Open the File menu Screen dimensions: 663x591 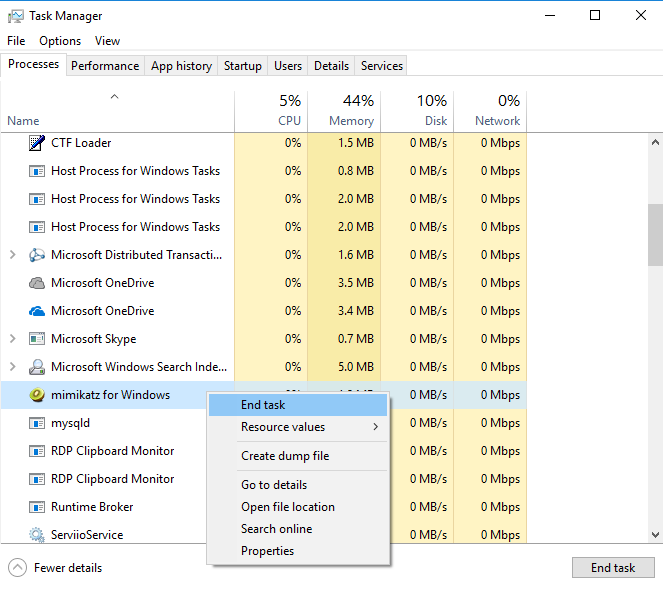click(16, 41)
